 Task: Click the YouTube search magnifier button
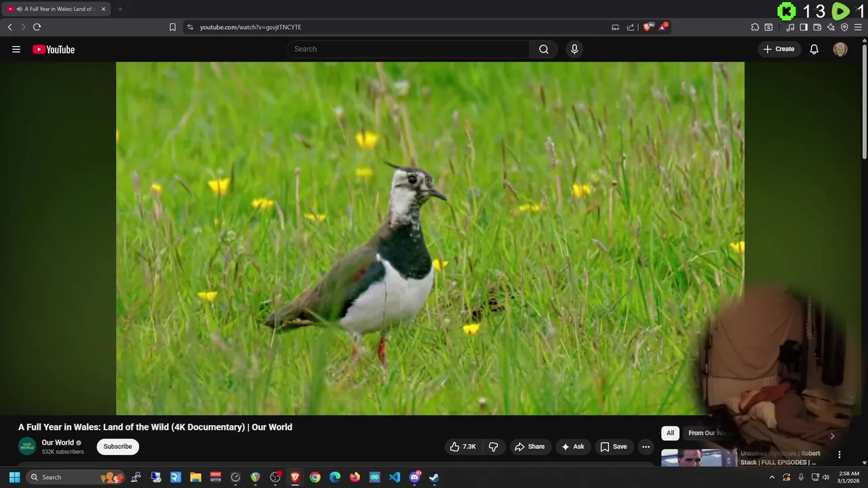pyautogui.click(x=544, y=49)
